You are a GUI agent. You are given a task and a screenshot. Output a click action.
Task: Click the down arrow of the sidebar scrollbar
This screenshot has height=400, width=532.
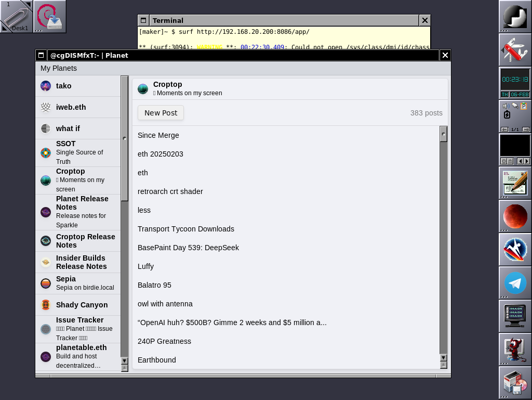[124, 361]
